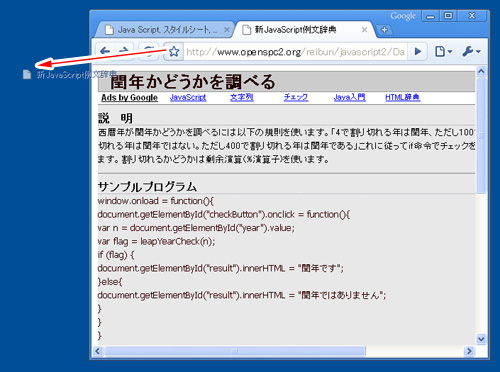
Task: Maximize the Chrome window
Action: click(x=448, y=16)
